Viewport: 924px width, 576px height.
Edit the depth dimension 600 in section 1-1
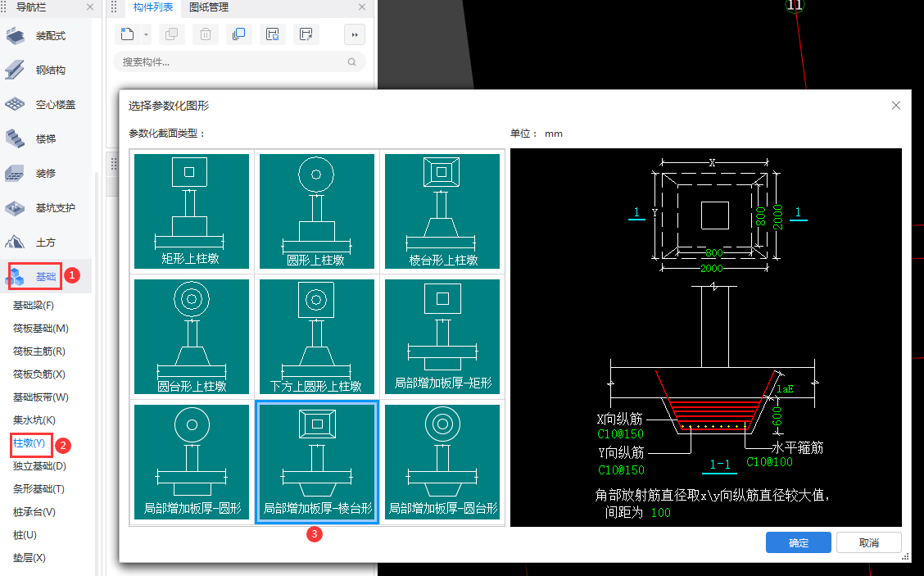tap(777, 415)
